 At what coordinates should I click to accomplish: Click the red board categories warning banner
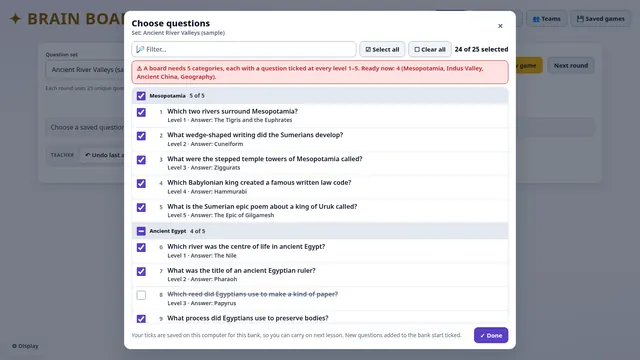click(320, 72)
